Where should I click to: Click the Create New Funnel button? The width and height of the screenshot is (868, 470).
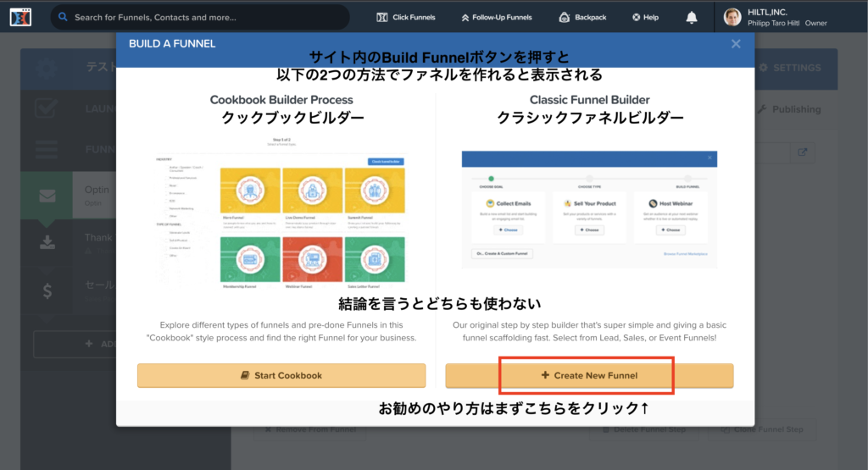(x=590, y=375)
